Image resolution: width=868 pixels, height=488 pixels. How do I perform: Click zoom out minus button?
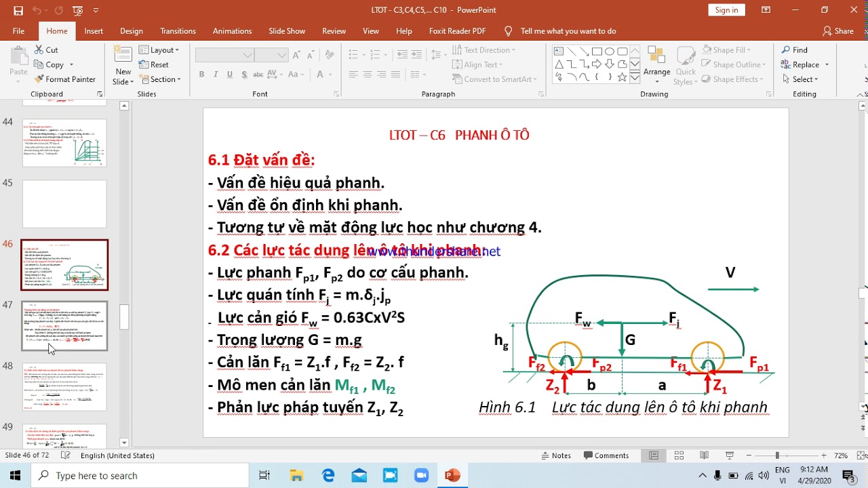click(750, 455)
